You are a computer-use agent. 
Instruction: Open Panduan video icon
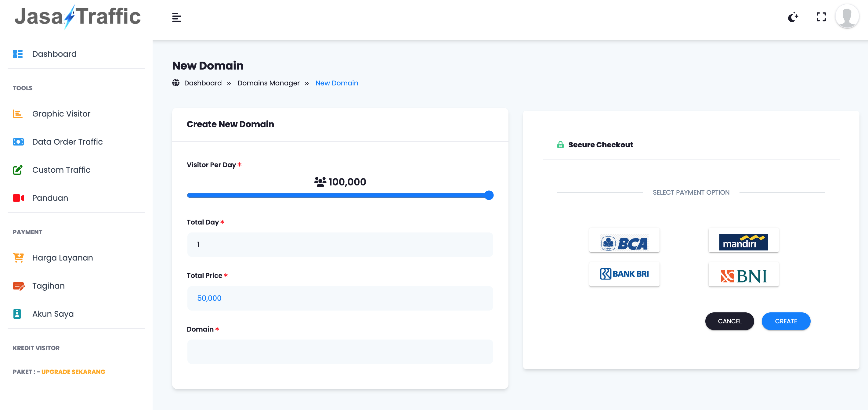(18, 198)
